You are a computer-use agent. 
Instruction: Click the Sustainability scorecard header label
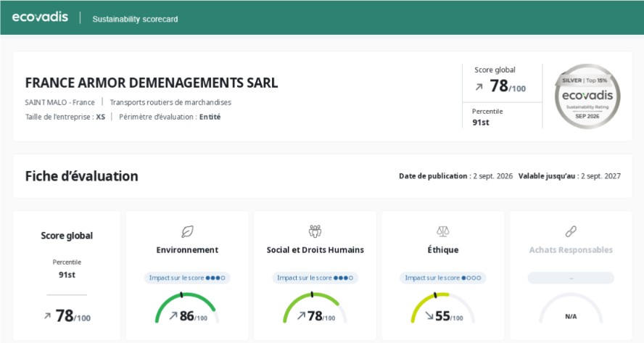pyautogui.click(x=135, y=19)
